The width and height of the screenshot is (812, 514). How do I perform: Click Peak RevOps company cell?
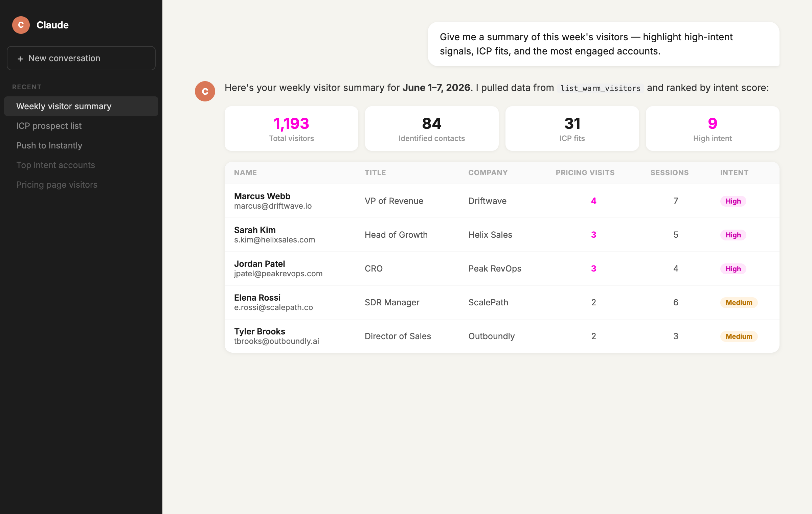coord(495,268)
